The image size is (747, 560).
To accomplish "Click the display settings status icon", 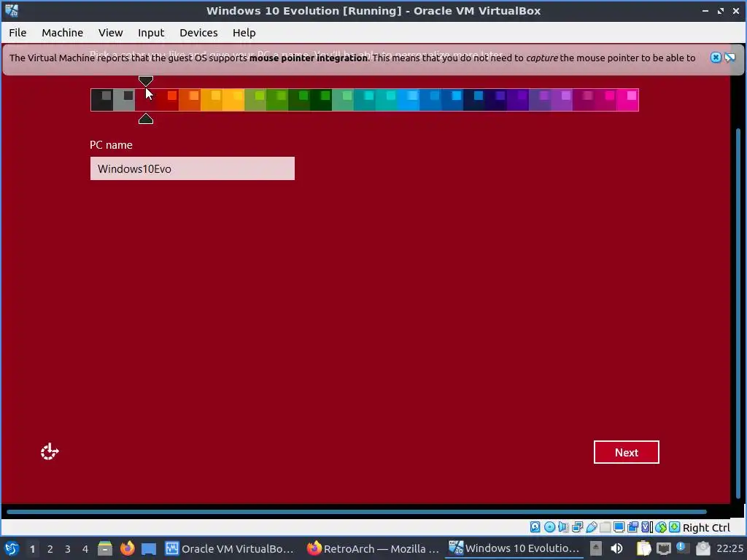I will tap(619, 526).
